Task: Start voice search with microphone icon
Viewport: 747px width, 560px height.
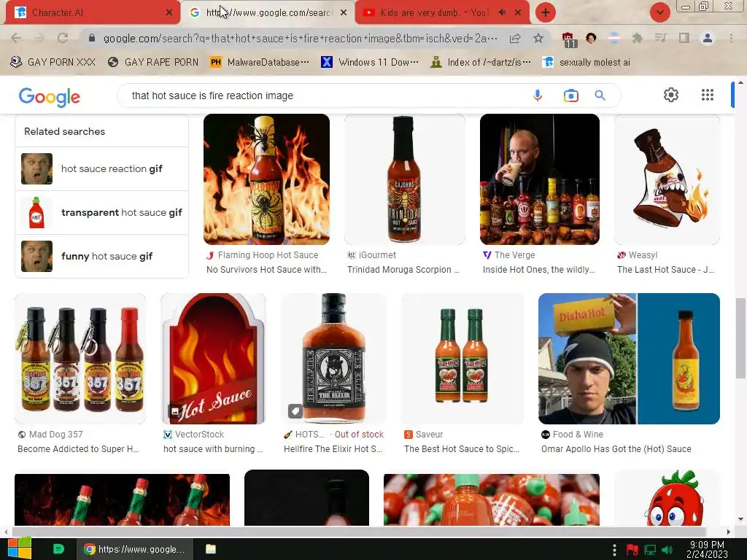Action: point(538,96)
